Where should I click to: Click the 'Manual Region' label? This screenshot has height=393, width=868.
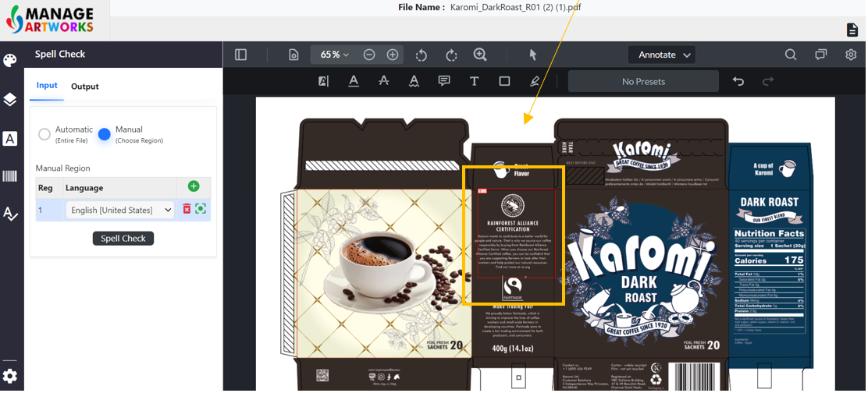point(62,168)
